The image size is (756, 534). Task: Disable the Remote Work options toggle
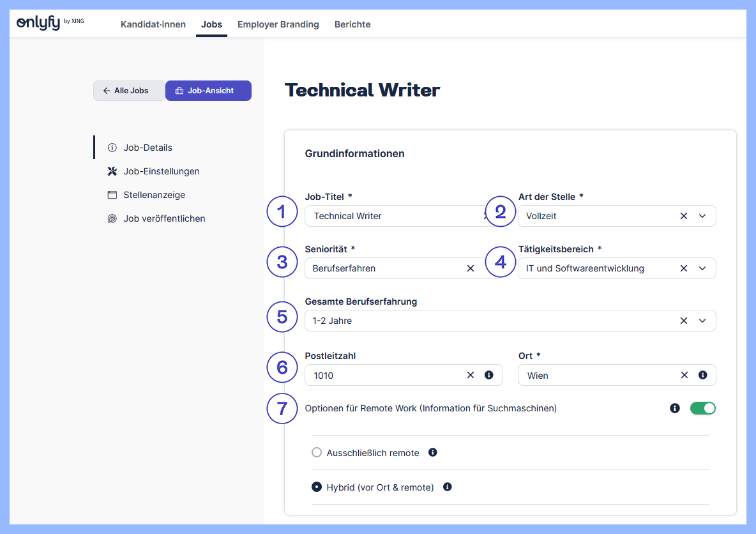tap(703, 408)
